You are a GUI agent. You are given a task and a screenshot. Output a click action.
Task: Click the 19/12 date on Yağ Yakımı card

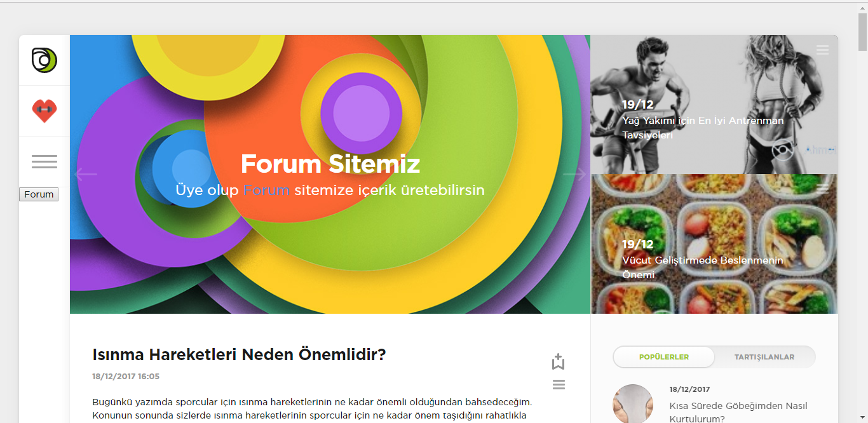pyautogui.click(x=638, y=105)
